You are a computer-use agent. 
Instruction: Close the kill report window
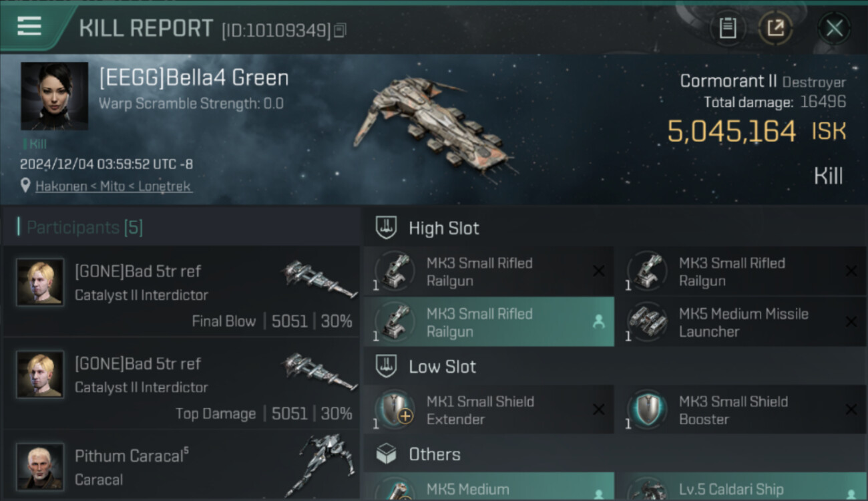point(834,28)
